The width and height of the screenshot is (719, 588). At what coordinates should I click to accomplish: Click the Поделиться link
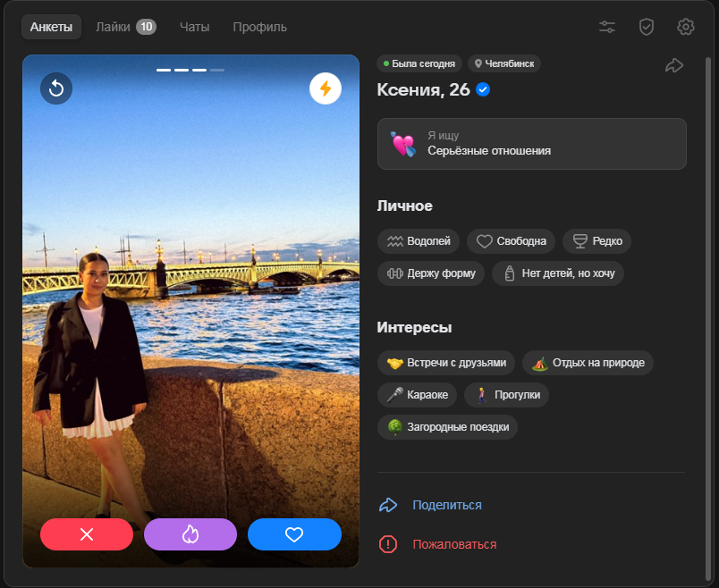click(x=446, y=505)
